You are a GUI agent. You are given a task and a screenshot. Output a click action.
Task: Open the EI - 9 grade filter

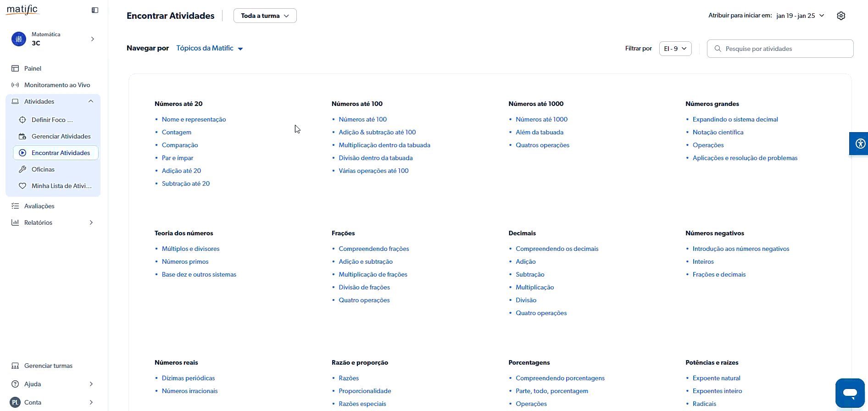[x=675, y=49]
